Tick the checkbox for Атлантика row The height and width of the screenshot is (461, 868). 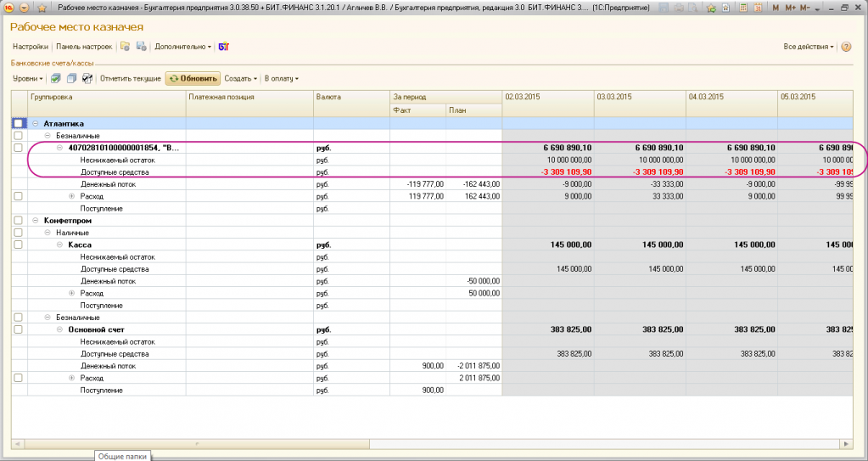pos(19,123)
